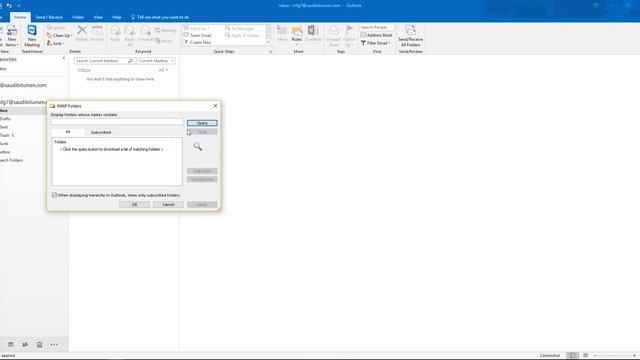Screen dimensions: 640x360
Task: Click the Apply button in IMAP Folders dialog
Action: pyautogui.click(x=202, y=204)
